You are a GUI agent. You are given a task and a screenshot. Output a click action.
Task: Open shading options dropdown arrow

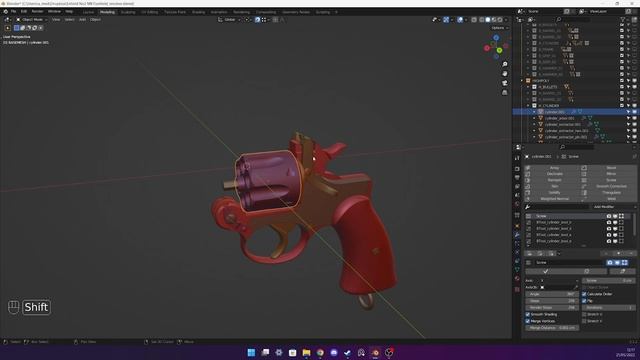[507, 20]
